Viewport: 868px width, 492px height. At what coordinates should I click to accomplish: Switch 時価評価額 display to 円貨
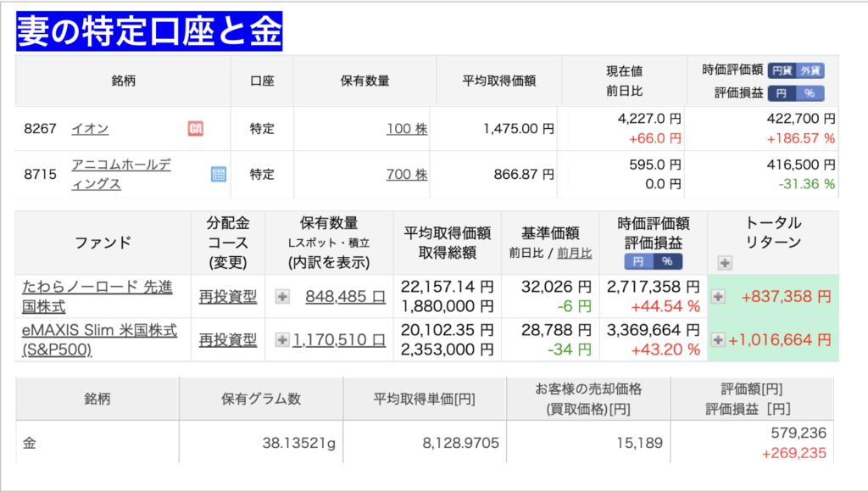(782, 70)
